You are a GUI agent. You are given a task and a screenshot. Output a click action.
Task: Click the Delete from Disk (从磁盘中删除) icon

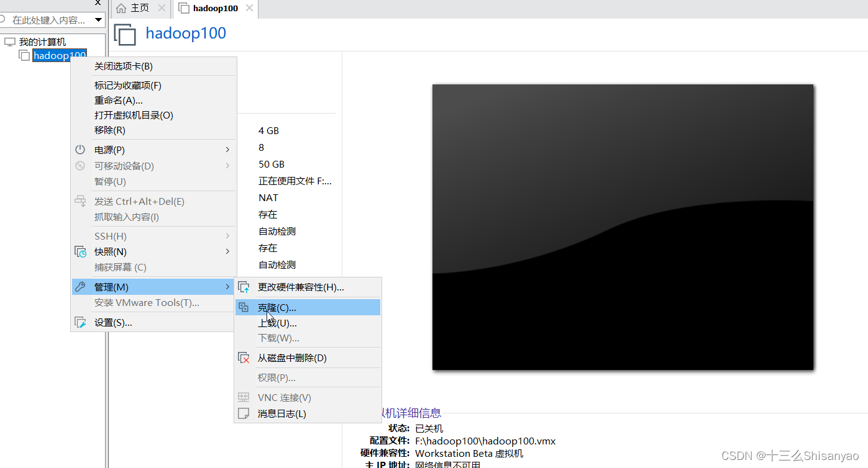coord(244,358)
